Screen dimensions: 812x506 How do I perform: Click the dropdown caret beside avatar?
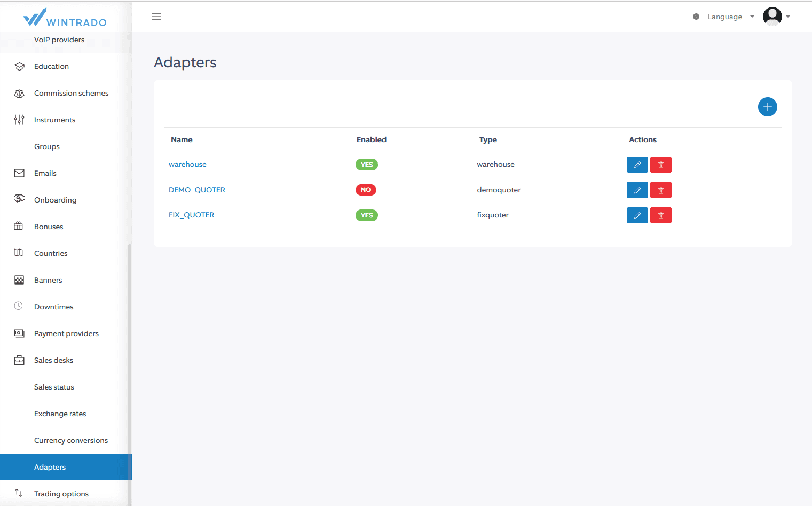(788, 17)
